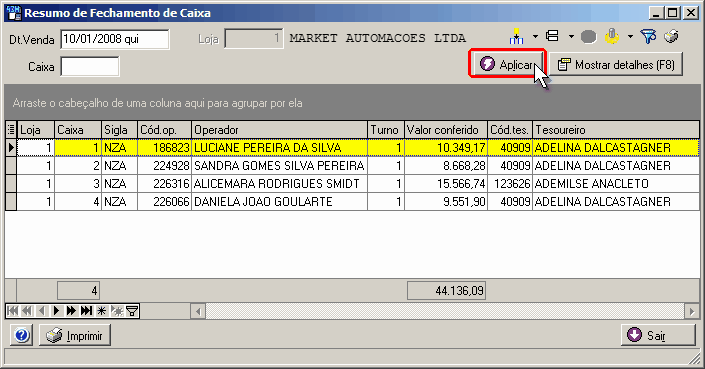Click the empty Caixa input field

click(90, 67)
